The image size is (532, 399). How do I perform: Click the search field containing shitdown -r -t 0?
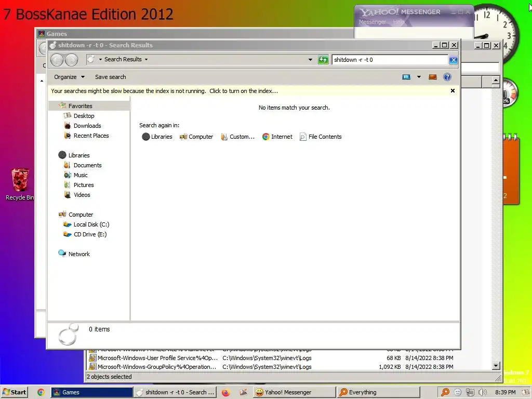click(x=390, y=60)
